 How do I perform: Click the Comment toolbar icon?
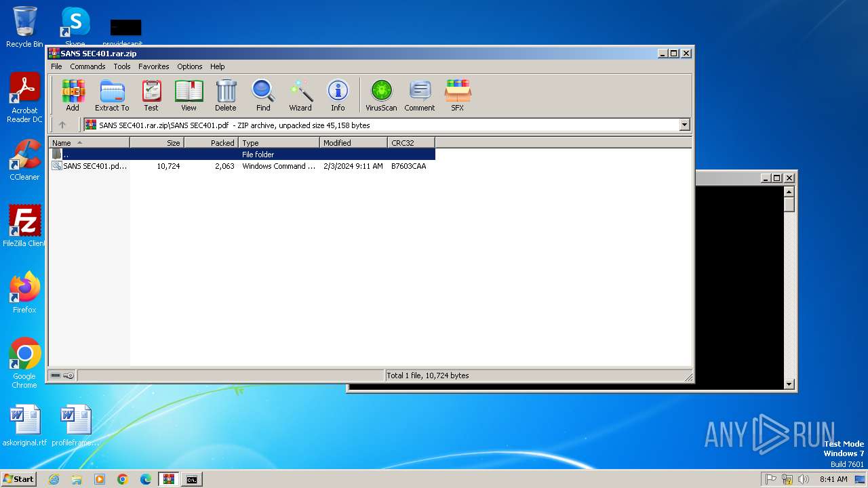[x=420, y=95]
